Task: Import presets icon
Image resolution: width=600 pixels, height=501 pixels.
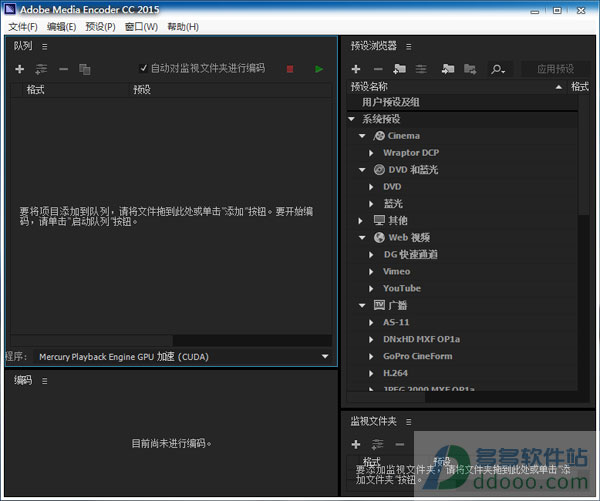Action: point(448,69)
